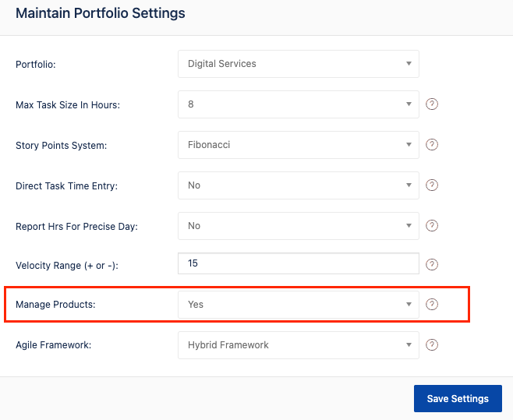Open Report Hrs For Precise Day dropdown
This screenshot has height=420, width=513.
coord(298,226)
